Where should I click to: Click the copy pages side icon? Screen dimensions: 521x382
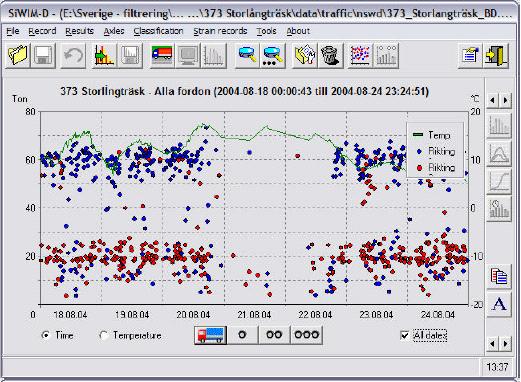click(499, 276)
